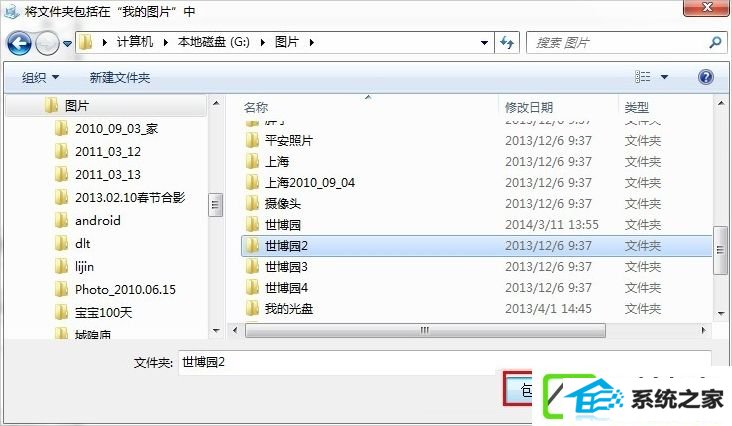Screen dimensions: 732x426
Task: Click the file list vertical scrollbar thumb
Action: [x=720, y=250]
